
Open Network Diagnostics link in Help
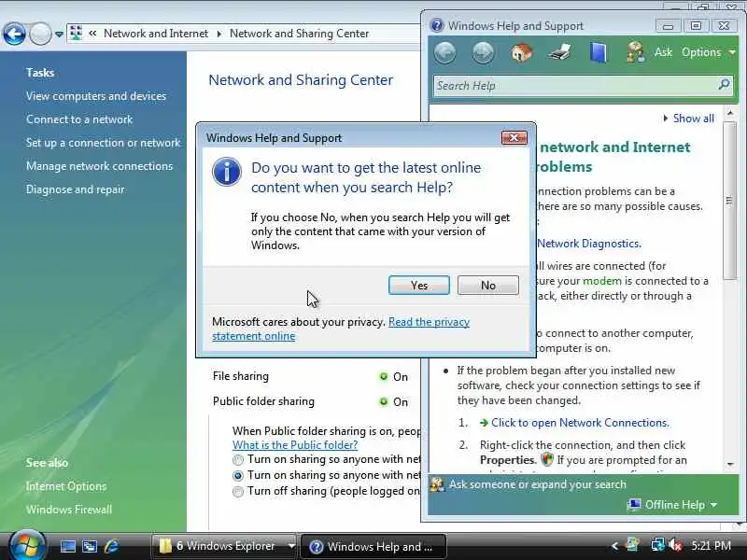[589, 244]
